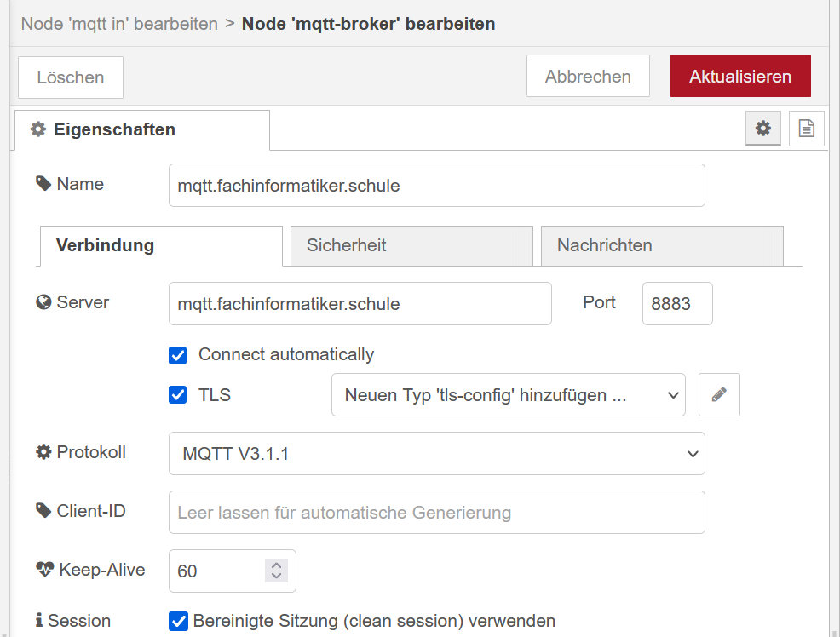The height and width of the screenshot is (637, 840).
Task: Click the heartbeat icon beside Keep-Alive
Action: pos(43,569)
